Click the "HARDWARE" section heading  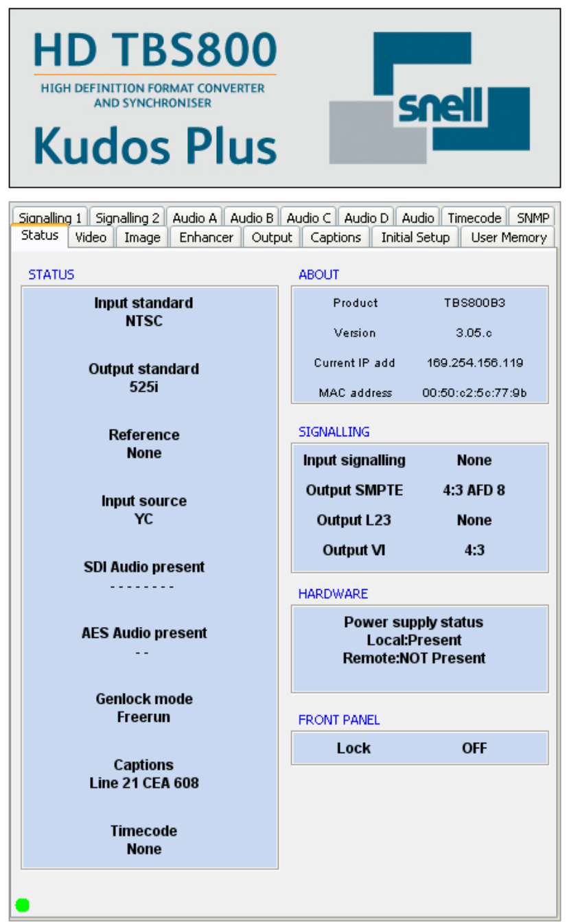pos(334,594)
